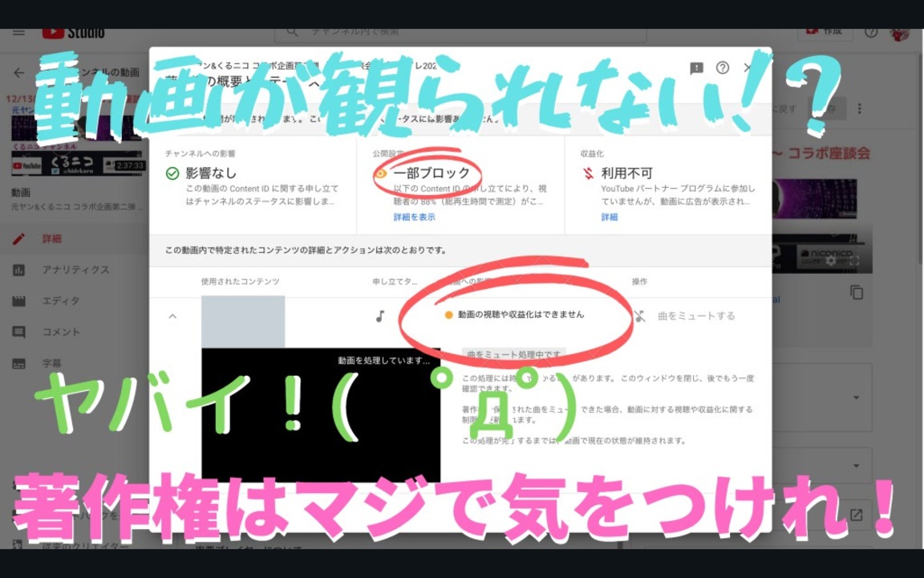
Task: Open the help icon in the top bar
Action: pyautogui.click(x=872, y=32)
